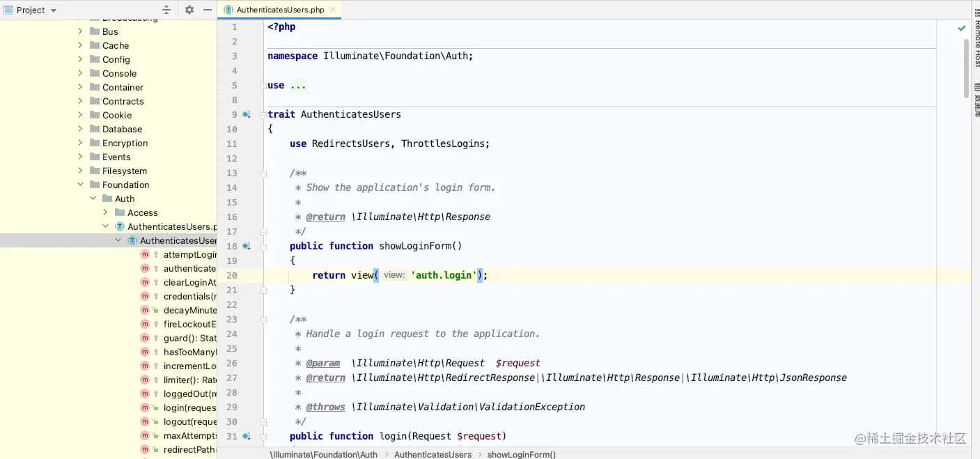Open the Database side tool tab
The image size is (980, 459).
coord(976,102)
